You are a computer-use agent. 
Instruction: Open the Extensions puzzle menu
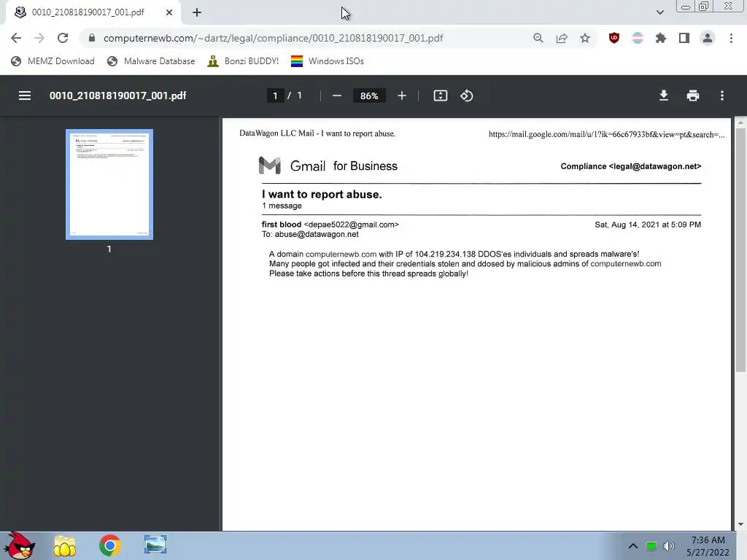pyautogui.click(x=661, y=38)
